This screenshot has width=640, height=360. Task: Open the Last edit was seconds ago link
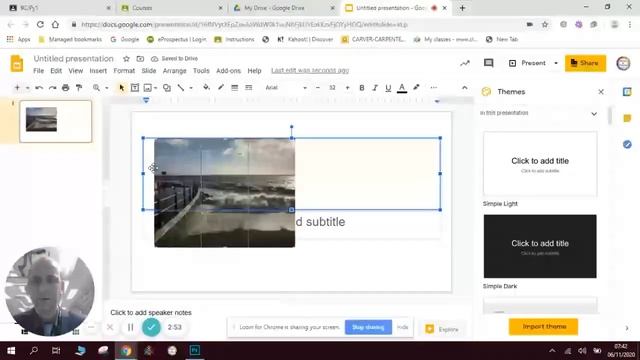(310, 71)
